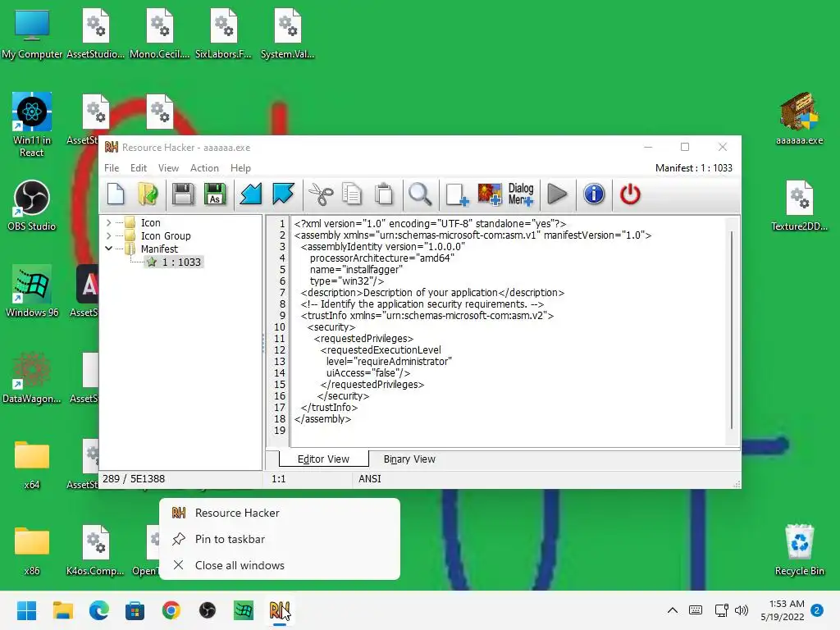The width and height of the screenshot is (840, 630).
Task: Open Microsoft Store from the taskbar
Action: [x=135, y=610]
